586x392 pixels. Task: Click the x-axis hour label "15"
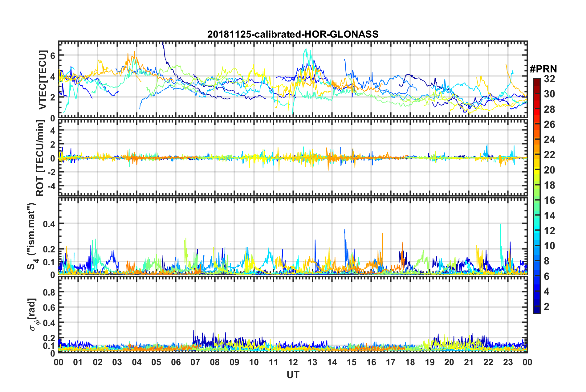[x=352, y=362]
